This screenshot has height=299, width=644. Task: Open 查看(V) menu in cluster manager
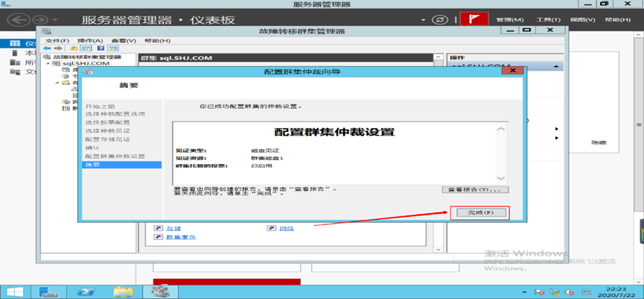point(124,41)
